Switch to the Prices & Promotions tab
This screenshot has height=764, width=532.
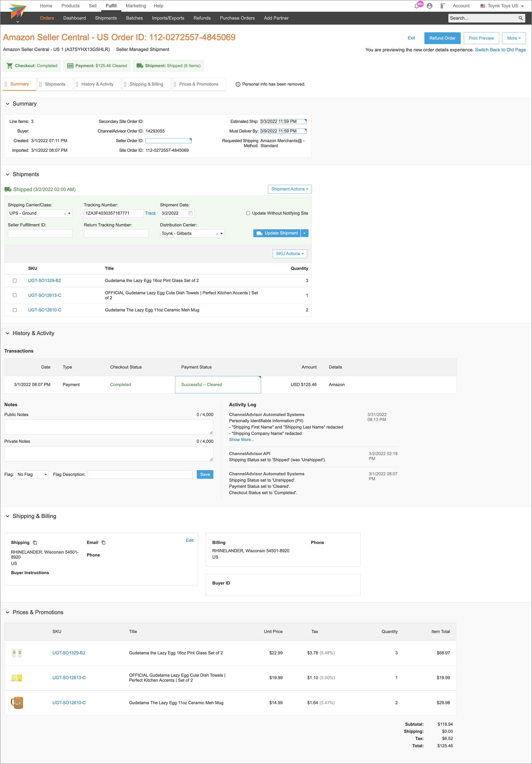click(x=199, y=84)
